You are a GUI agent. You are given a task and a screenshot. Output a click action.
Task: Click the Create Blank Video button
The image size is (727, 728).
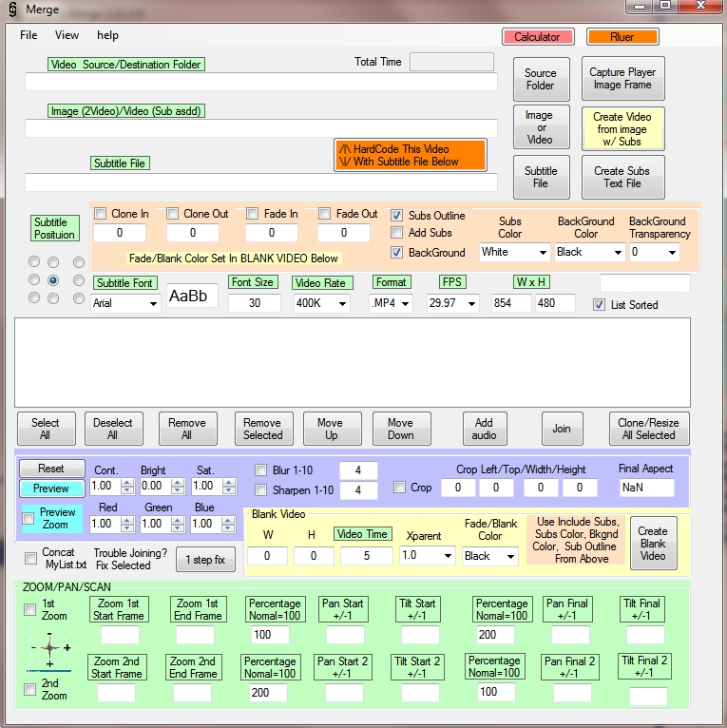[x=653, y=544]
